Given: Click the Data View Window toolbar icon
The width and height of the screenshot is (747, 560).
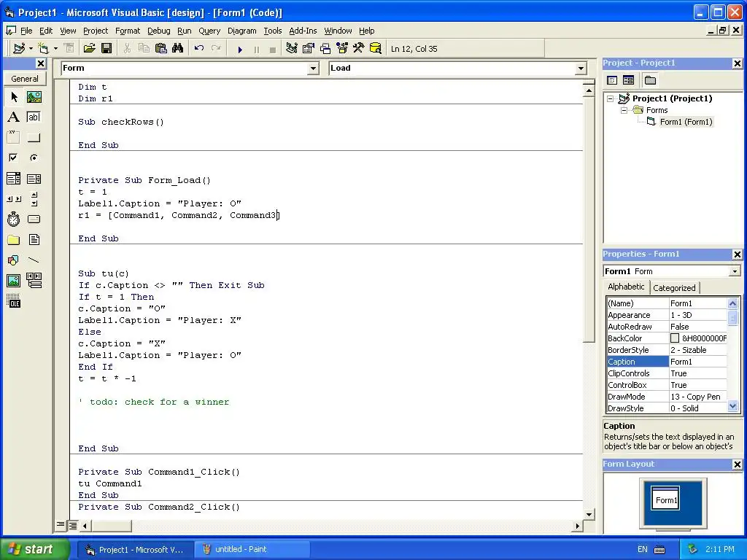Looking at the screenshot, I should (x=376, y=49).
